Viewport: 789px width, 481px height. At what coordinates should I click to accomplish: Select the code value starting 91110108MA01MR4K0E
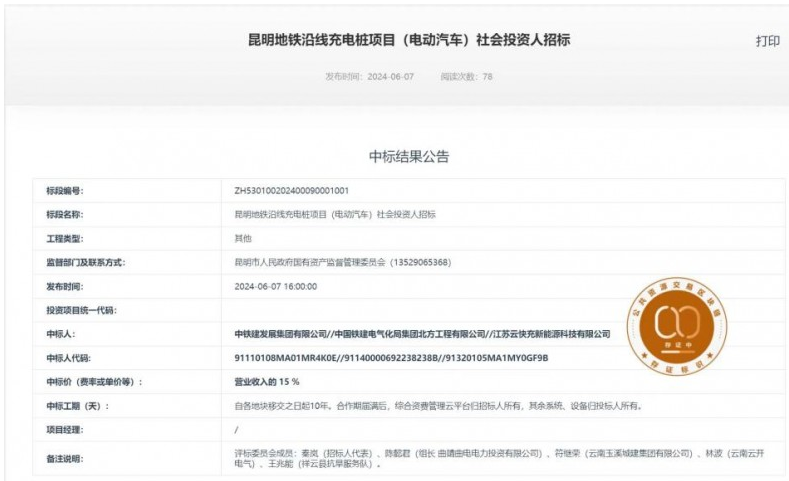point(391,358)
